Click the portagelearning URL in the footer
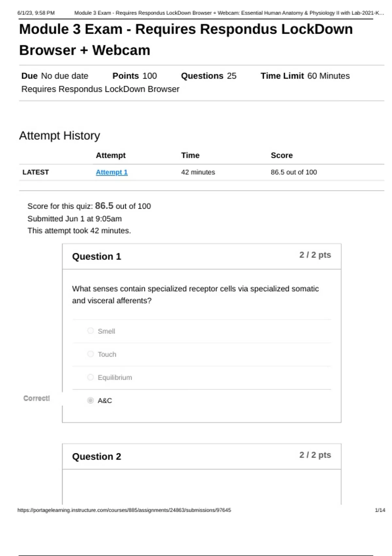The image size is (392, 556). (124, 510)
